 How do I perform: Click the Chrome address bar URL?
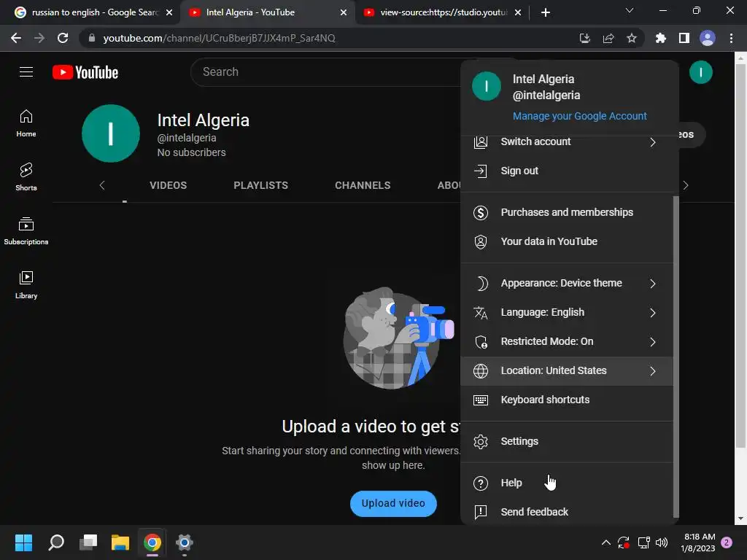[219, 38]
